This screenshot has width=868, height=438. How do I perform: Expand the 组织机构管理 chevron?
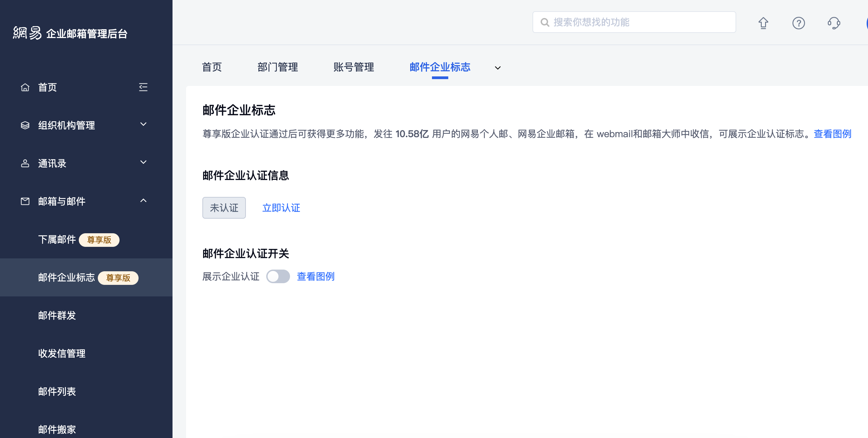pos(144,125)
